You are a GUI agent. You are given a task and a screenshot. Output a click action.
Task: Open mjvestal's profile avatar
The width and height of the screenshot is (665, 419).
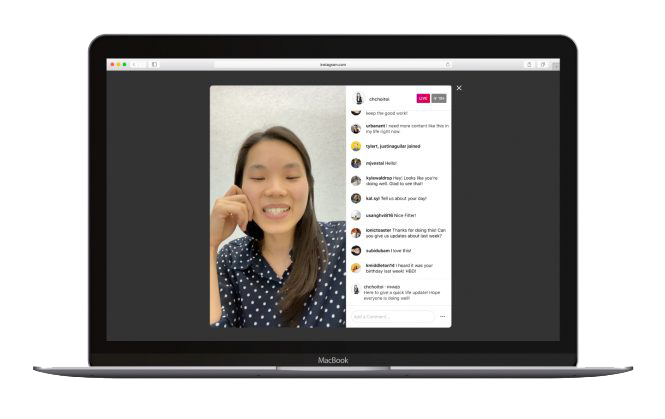[356, 163]
